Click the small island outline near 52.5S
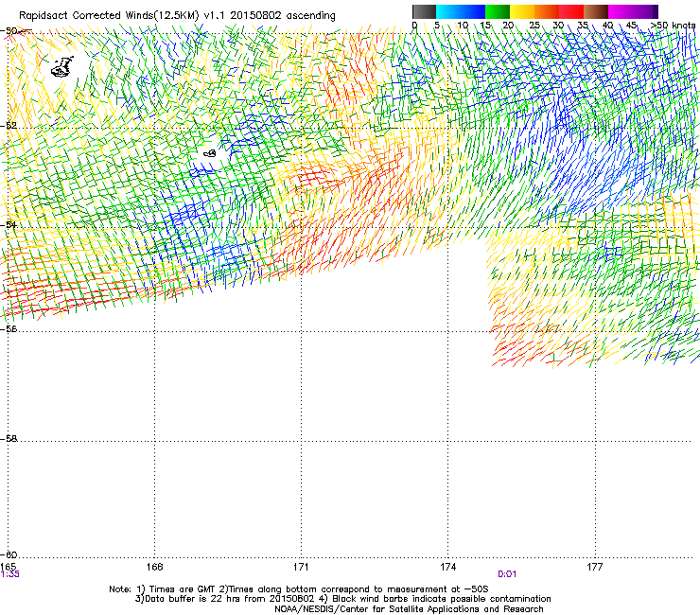700x615 pixels. pyautogui.click(x=210, y=153)
